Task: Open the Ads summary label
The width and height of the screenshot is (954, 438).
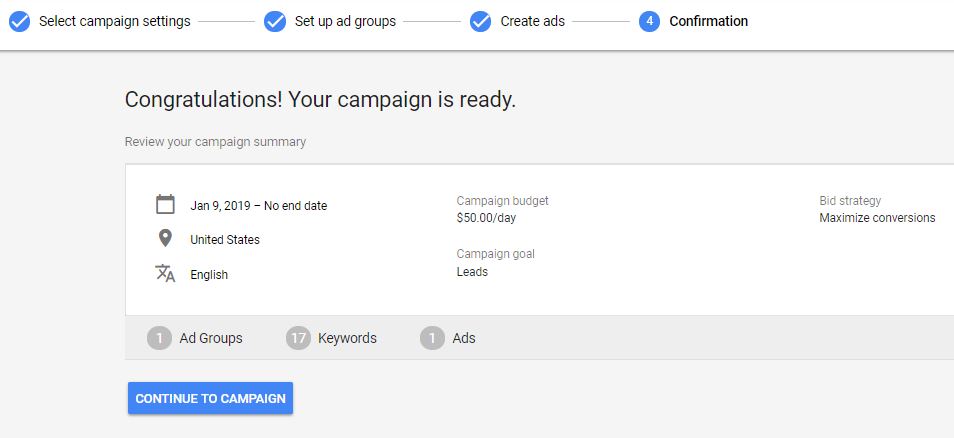Action: [464, 338]
